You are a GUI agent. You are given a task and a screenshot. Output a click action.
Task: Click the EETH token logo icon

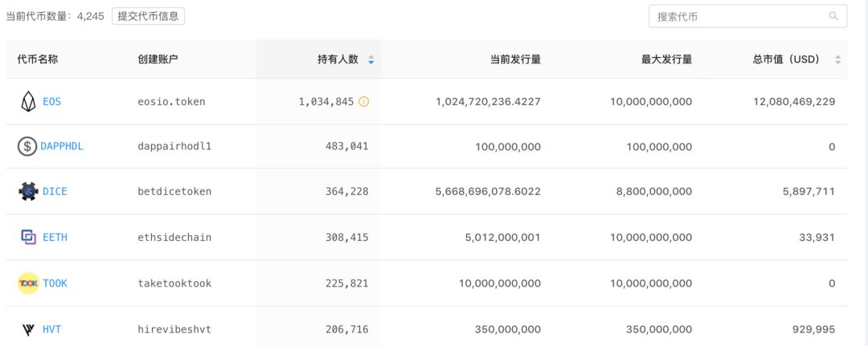[x=28, y=237]
